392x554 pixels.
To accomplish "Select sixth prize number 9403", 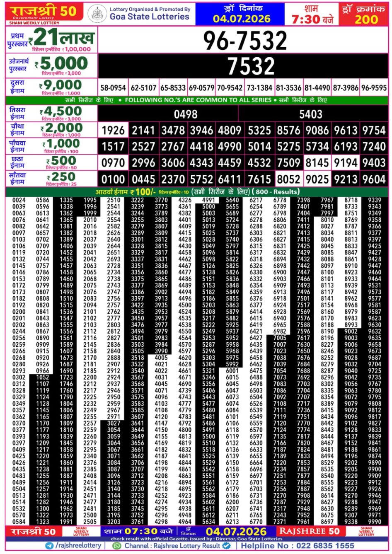I will coord(374,163).
